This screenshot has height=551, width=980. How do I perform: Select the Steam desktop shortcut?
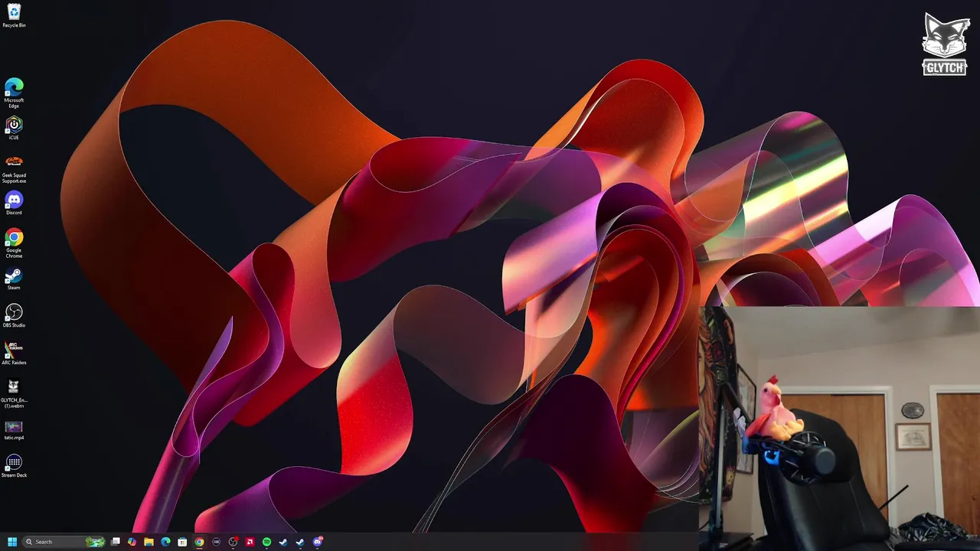(14, 278)
